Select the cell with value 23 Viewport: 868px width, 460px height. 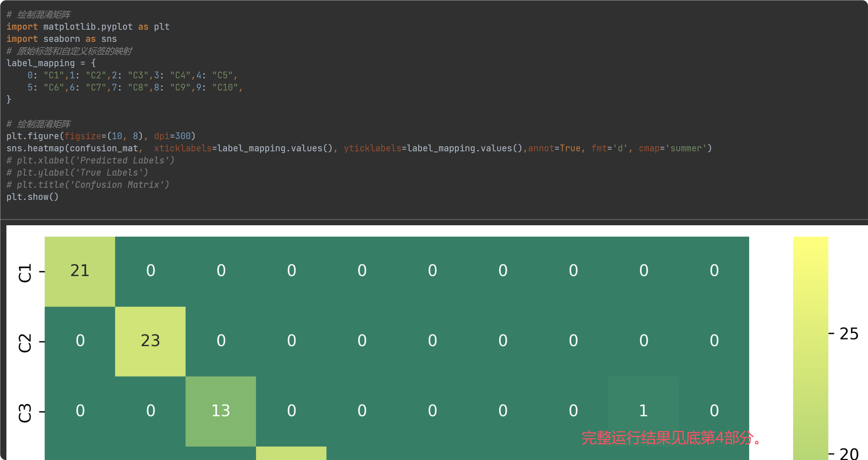[x=150, y=340]
